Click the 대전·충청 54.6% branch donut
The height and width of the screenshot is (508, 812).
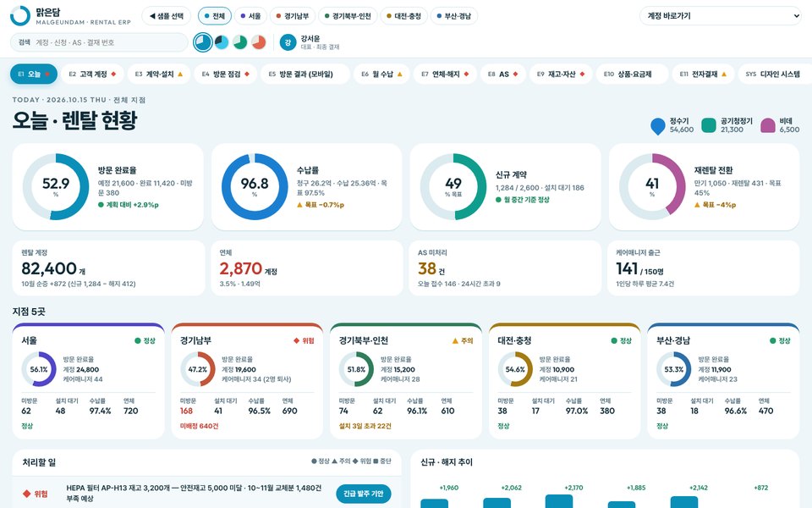click(x=515, y=369)
